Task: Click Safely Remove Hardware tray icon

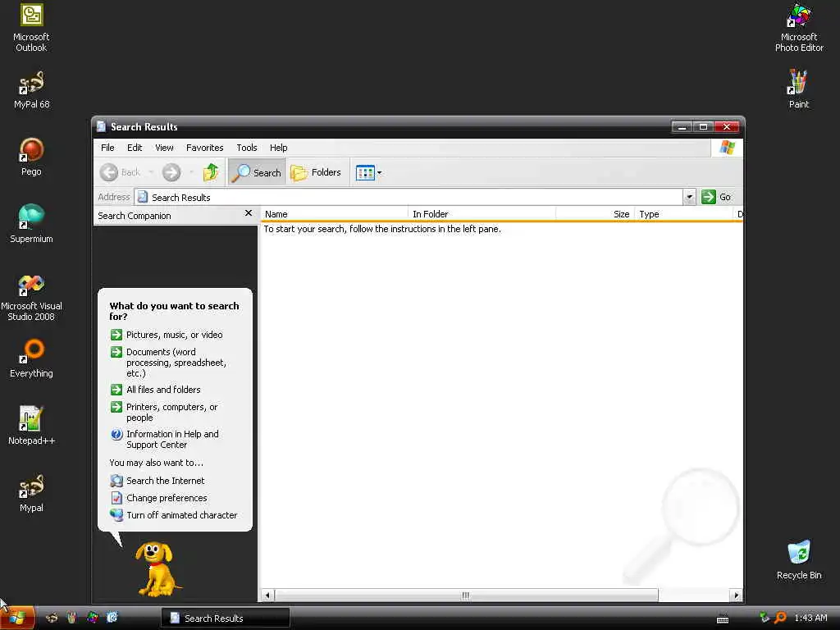Action: click(765, 618)
